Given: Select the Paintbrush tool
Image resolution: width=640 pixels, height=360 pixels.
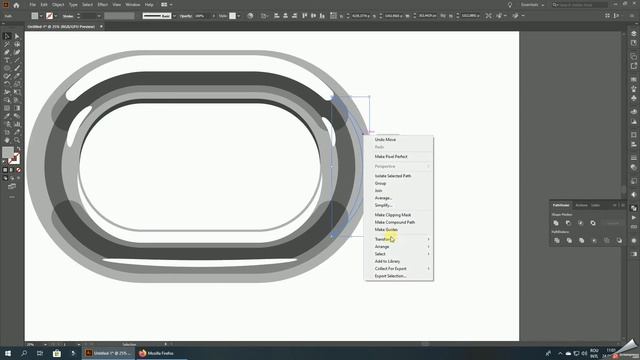Looking at the screenshot, I should 17,68.
